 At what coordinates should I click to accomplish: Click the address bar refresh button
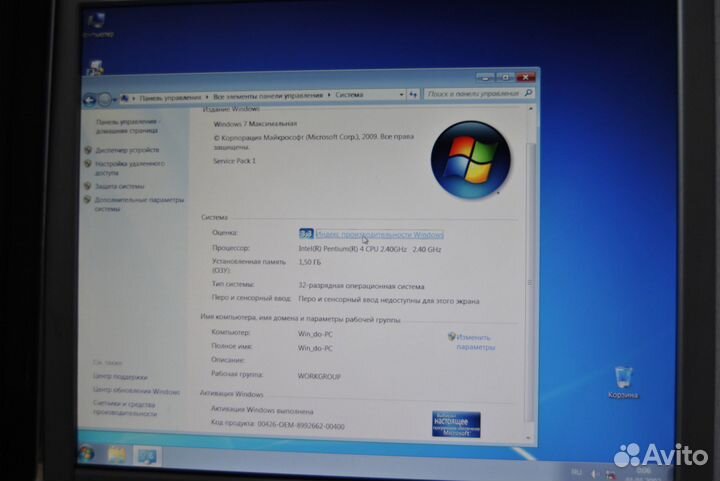click(x=413, y=95)
